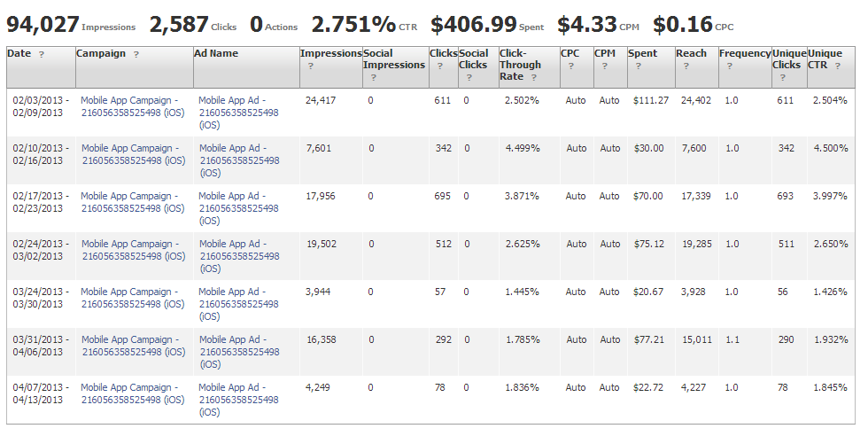Open the campaign link in the 02/03/2013 row
The image size is (868, 436).
[x=132, y=106]
